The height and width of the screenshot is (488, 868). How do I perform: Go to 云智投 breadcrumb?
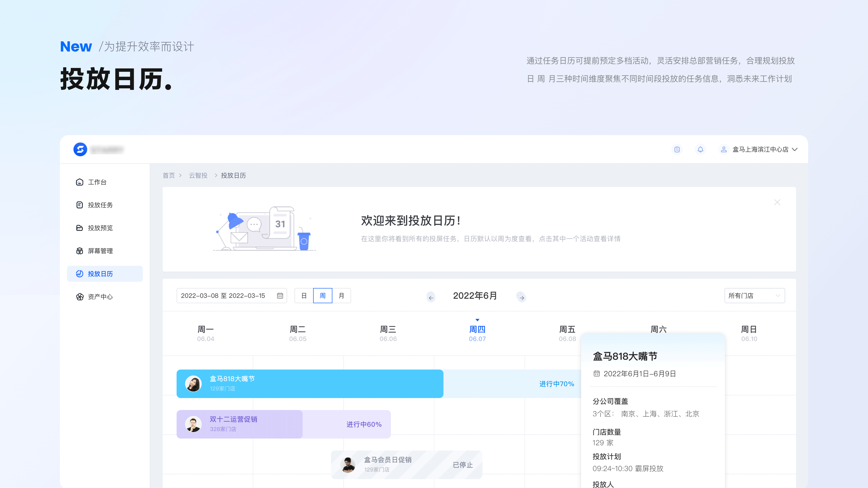198,176
